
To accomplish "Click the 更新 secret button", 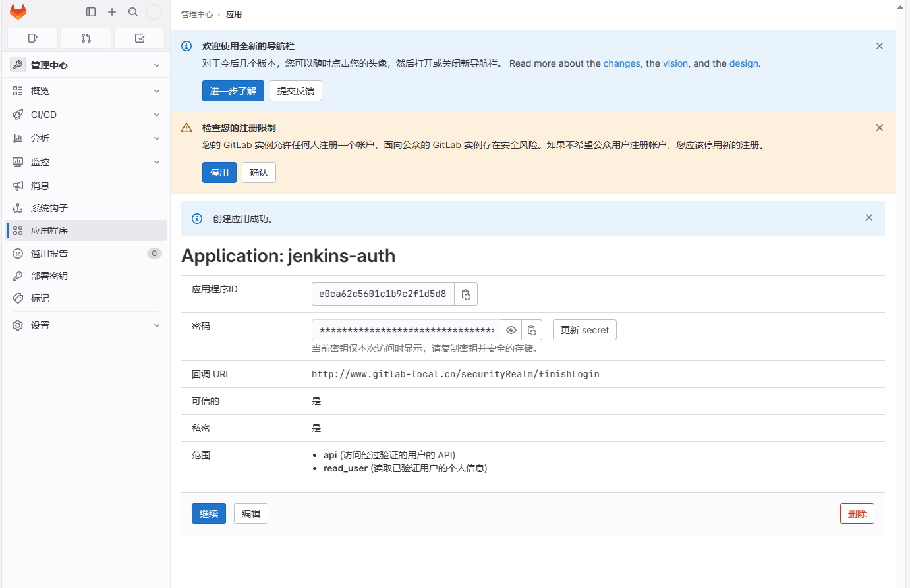I will coord(584,330).
